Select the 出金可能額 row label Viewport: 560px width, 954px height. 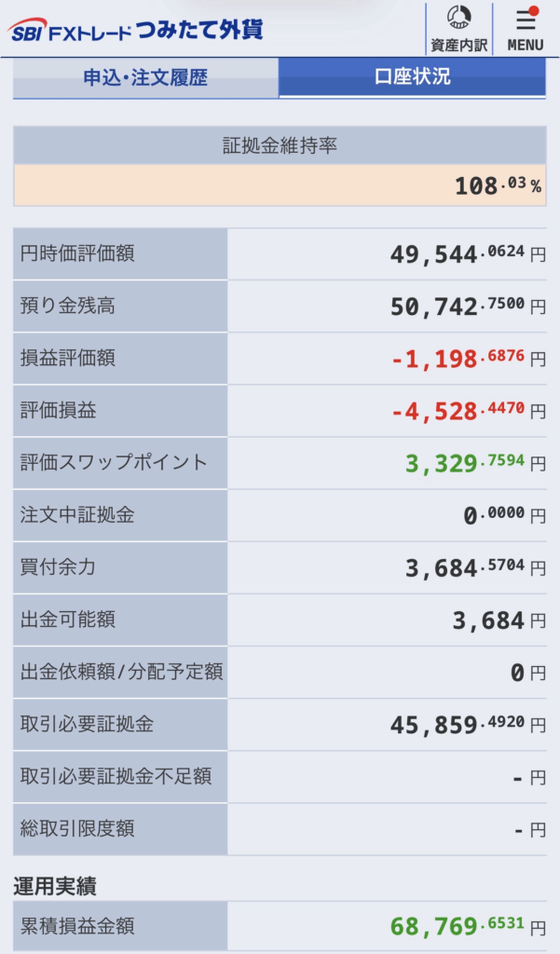(x=120, y=620)
